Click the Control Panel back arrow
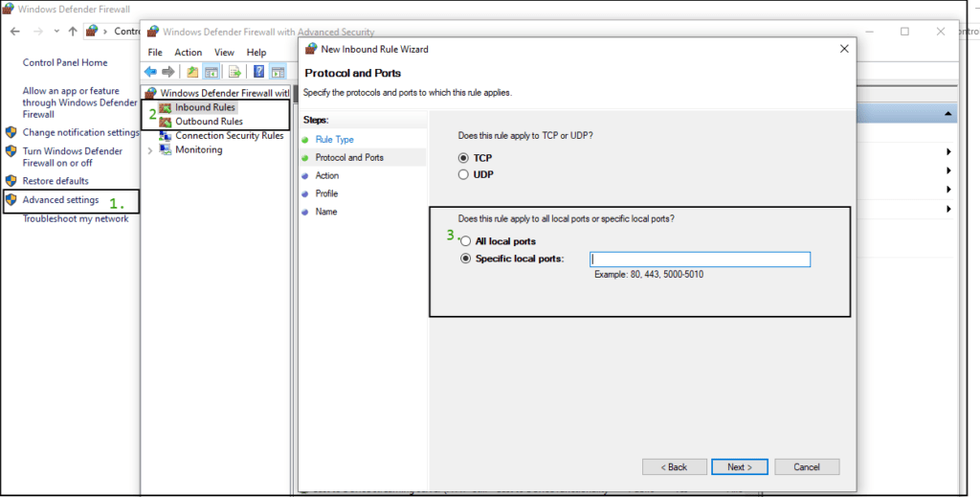Screen dimensions: 980x497 coord(15,31)
